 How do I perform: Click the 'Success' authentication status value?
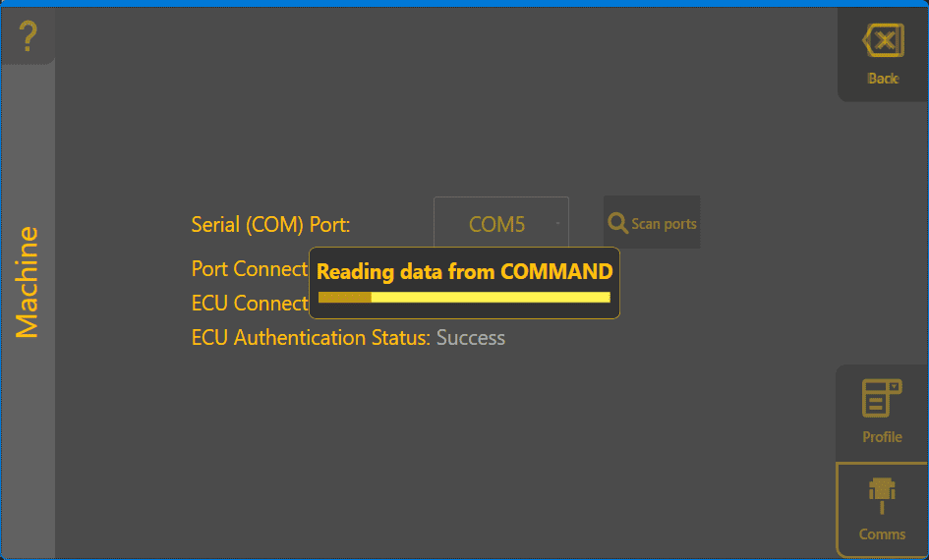click(471, 338)
